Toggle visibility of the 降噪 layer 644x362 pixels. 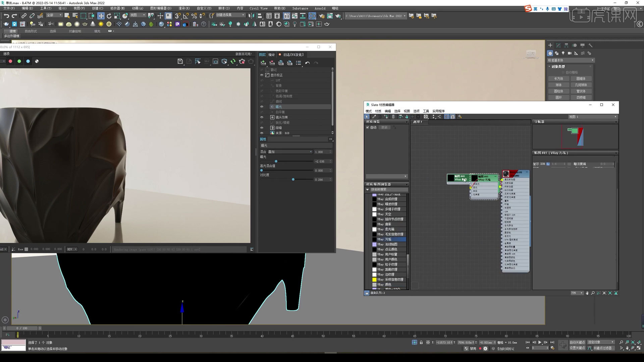coord(262,128)
